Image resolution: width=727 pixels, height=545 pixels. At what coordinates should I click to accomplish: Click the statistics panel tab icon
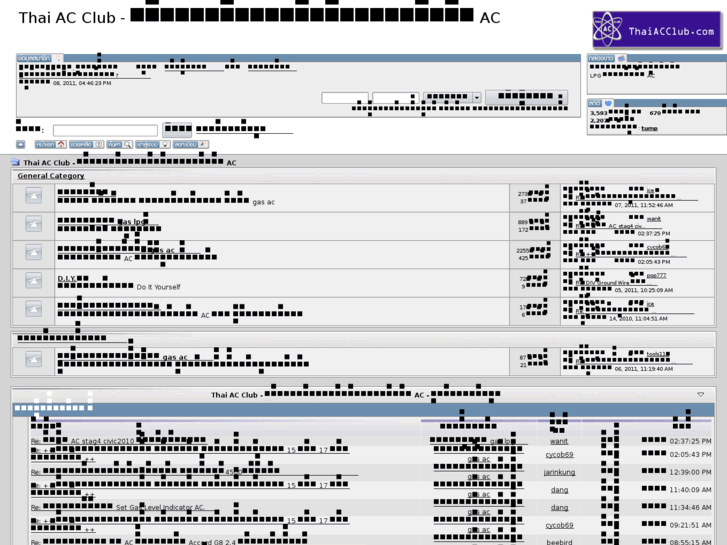click(x=608, y=103)
